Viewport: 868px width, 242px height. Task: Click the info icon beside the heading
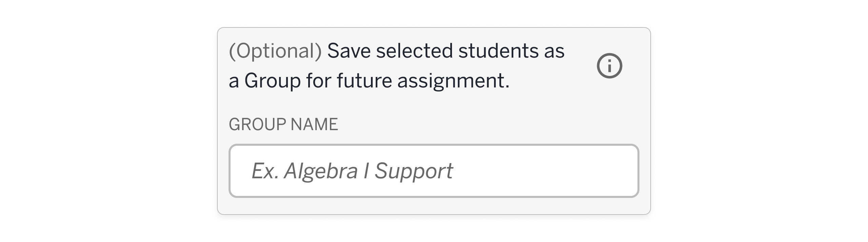tap(609, 66)
